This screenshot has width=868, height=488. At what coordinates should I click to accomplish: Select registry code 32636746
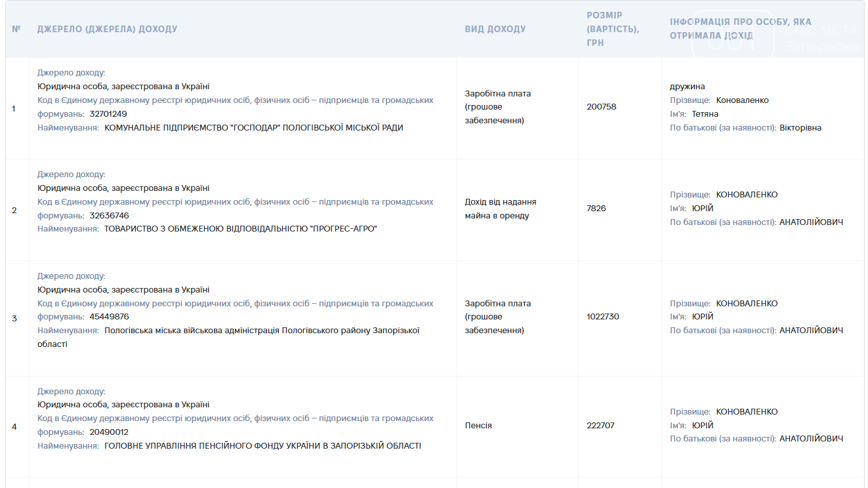click(x=109, y=215)
